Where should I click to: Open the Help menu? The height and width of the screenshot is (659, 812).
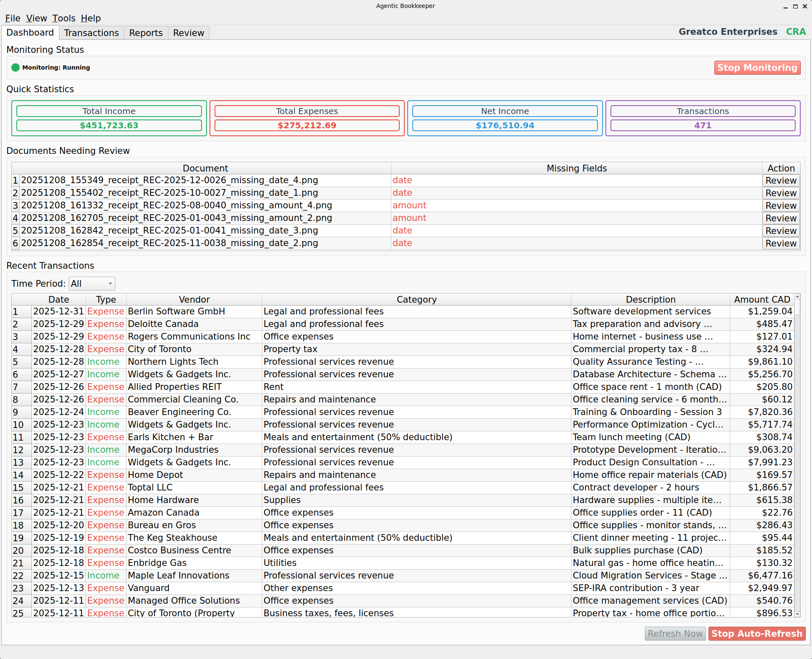coord(91,18)
